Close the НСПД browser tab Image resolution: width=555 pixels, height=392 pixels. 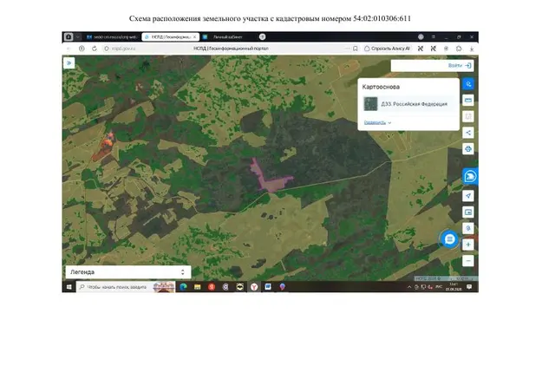click(x=194, y=36)
